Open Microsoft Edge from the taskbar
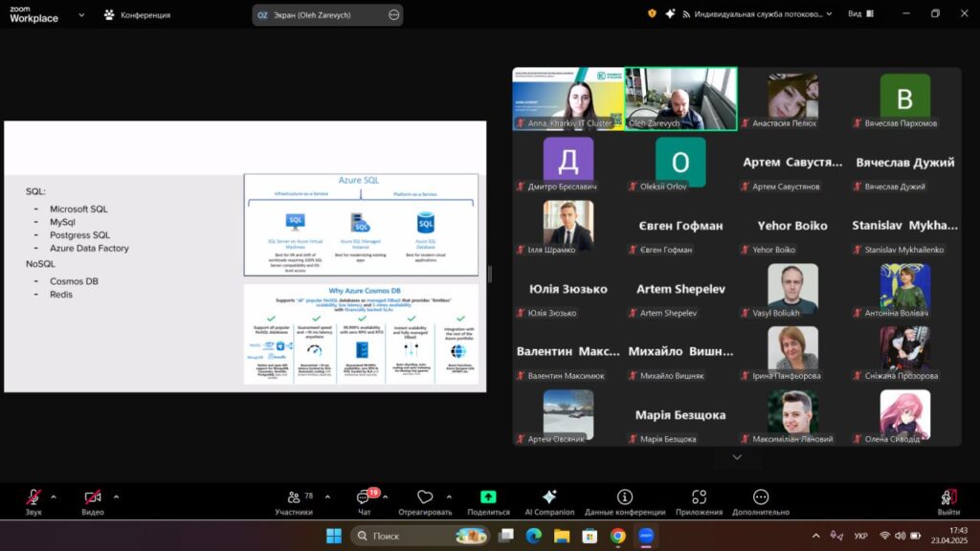 pos(534,536)
